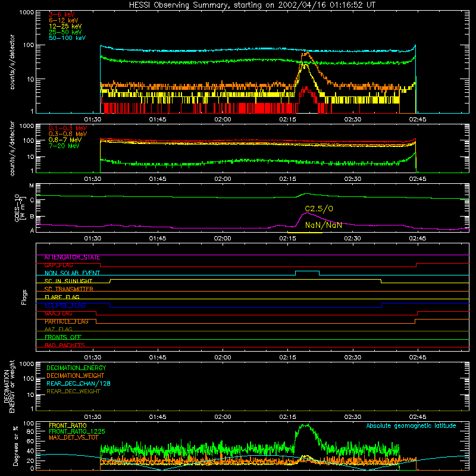Click the FRONT_RATIO_1225 legend label
Viewport: 476px width, 476px height.
coord(77,431)
